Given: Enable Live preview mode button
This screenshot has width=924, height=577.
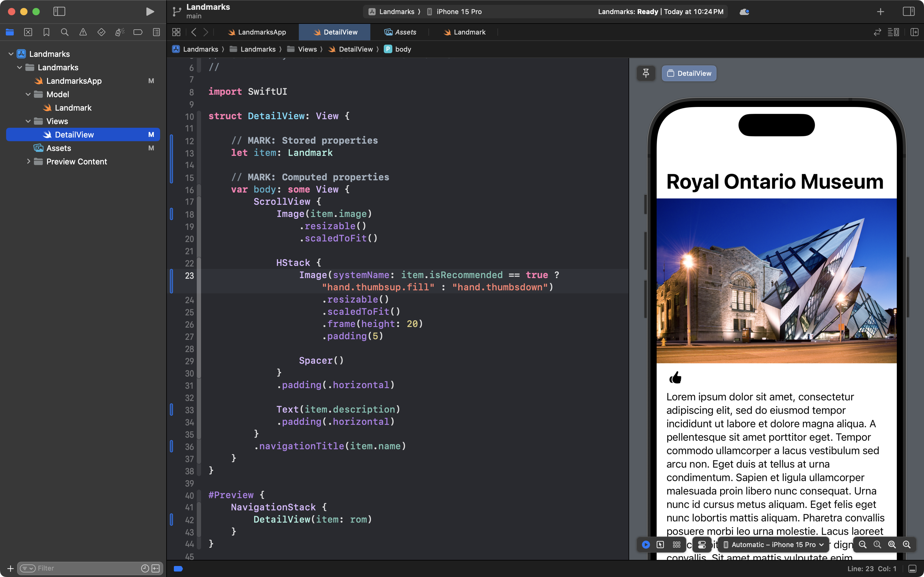Looking at the screenshot, I should (646, 545).
